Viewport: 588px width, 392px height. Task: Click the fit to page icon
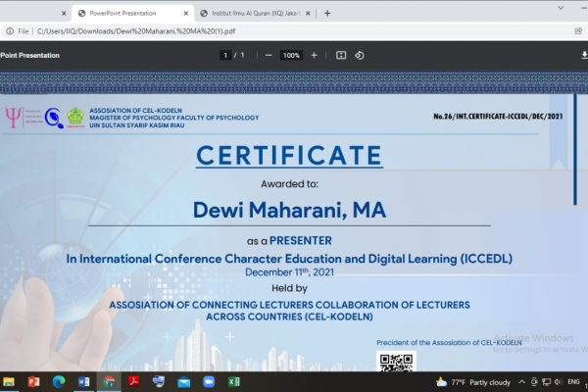click(341, 55)
